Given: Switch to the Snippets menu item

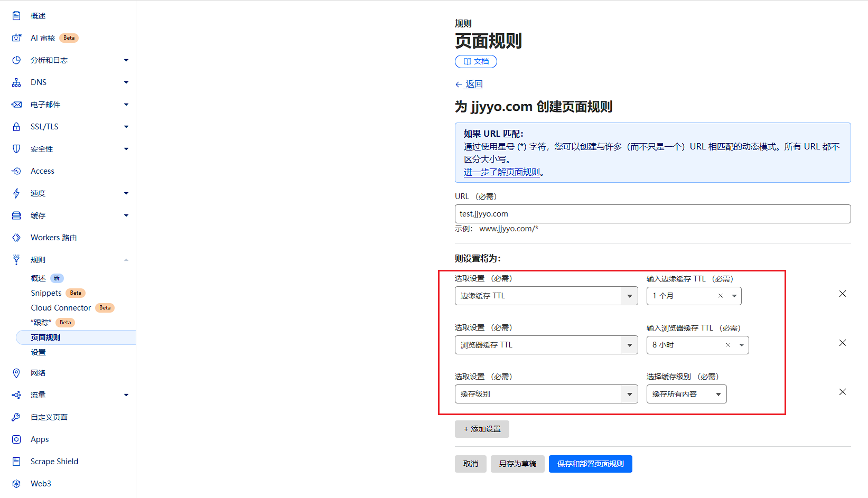Looking at the screenshot, I should [x=46, y=293].
